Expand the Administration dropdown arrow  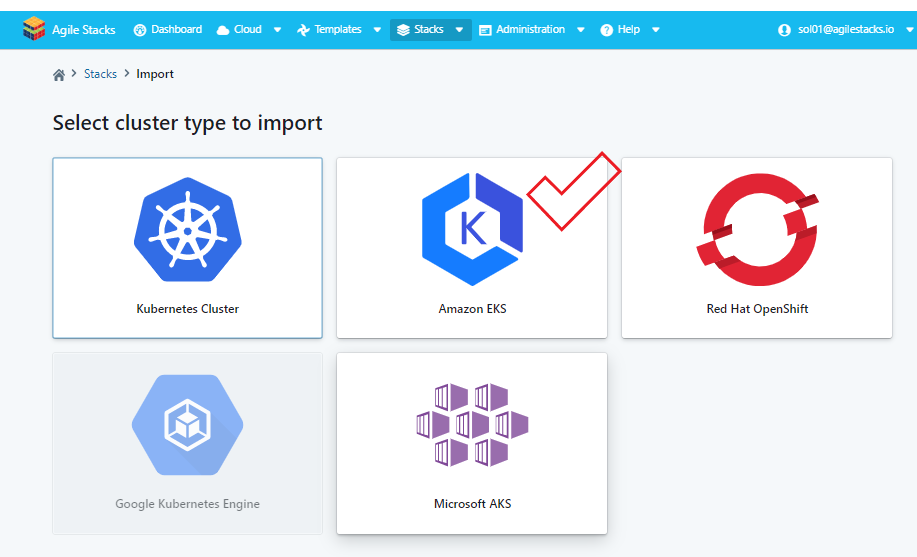(581, 30)
